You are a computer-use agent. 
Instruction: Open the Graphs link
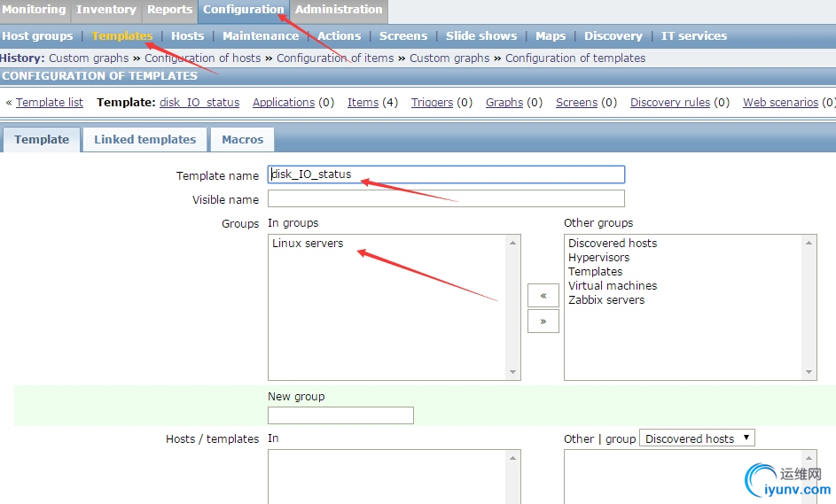coord(504,102)
